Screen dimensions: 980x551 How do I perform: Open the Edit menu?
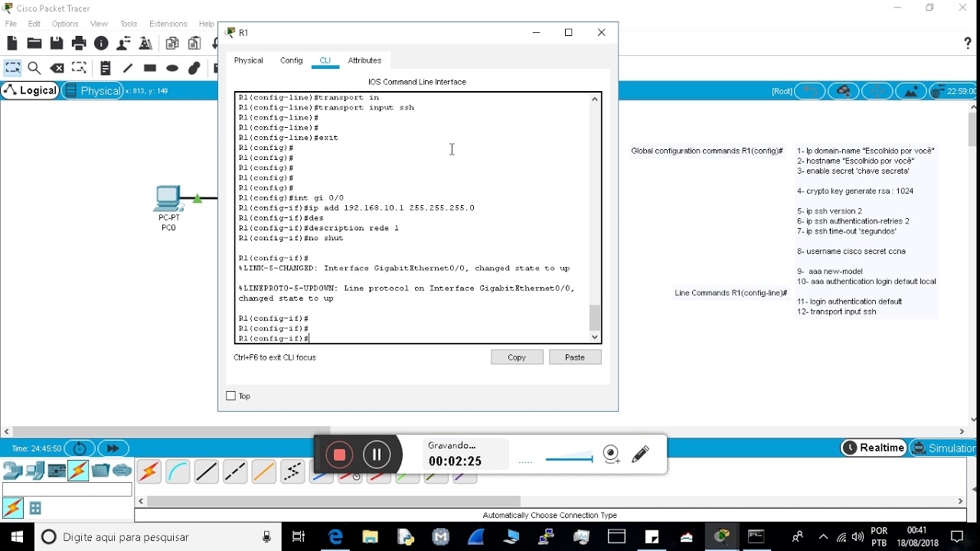click(x=34, y=24)
